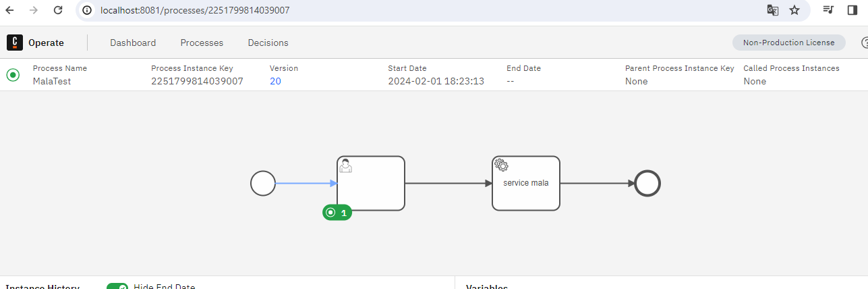Viewport: 868px width, 289px height.
Task: View site information icon in address bar
Action: pyautogui.click(x=87, y=10)
